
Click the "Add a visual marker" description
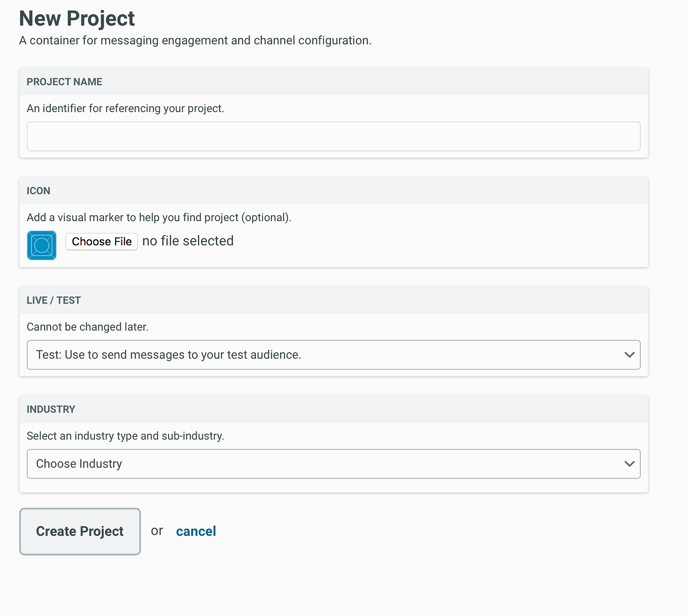coord(159,218)
